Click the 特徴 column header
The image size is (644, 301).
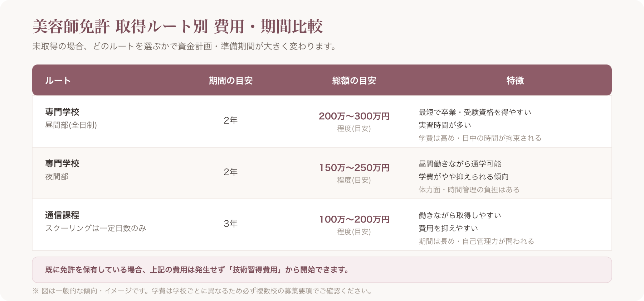[x=515, y=81]
